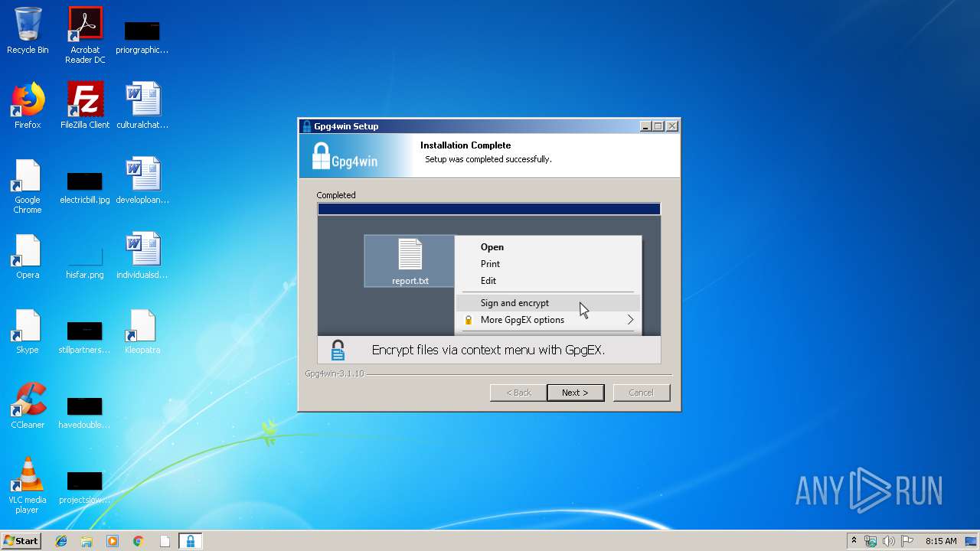The image size is (980, 551).
Task: Click the Gpg4win logo banner
Action: [x=355, y=156]
